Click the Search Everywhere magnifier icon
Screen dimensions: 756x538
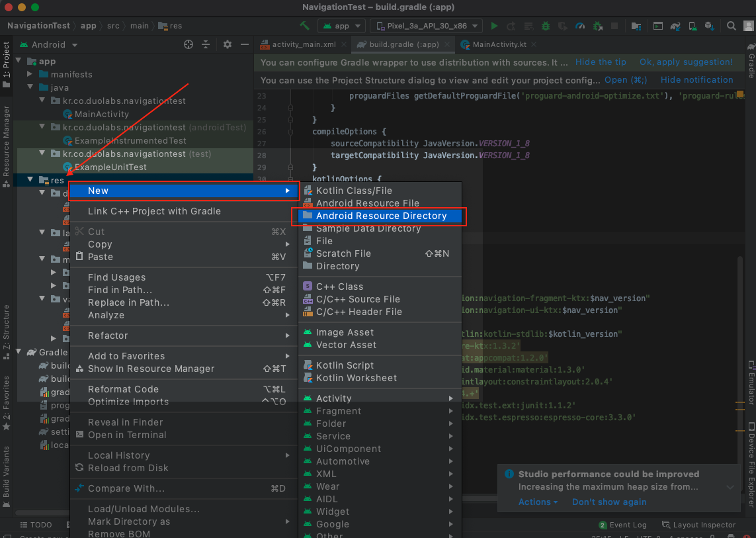point(732,26)
